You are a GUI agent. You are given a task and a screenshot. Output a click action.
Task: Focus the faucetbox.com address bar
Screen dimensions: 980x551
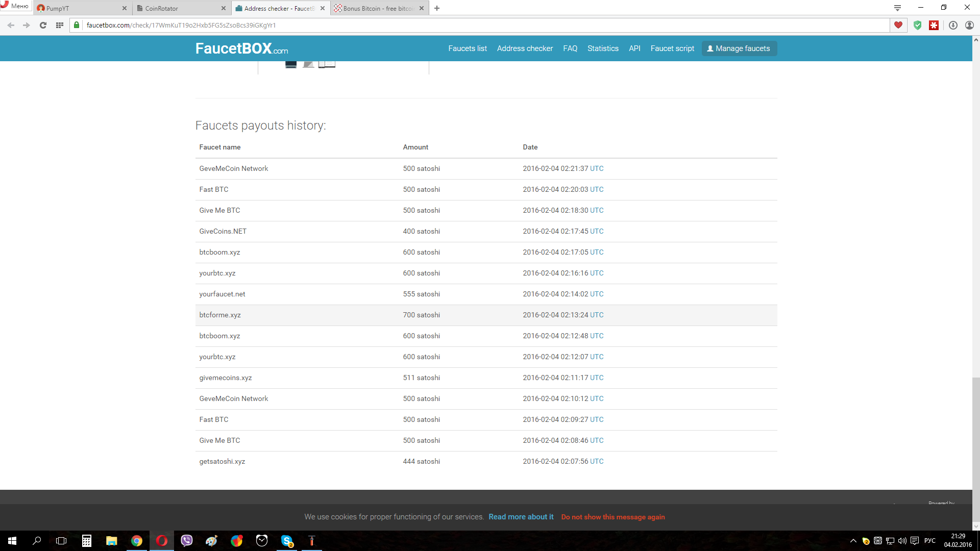(480, 25)
